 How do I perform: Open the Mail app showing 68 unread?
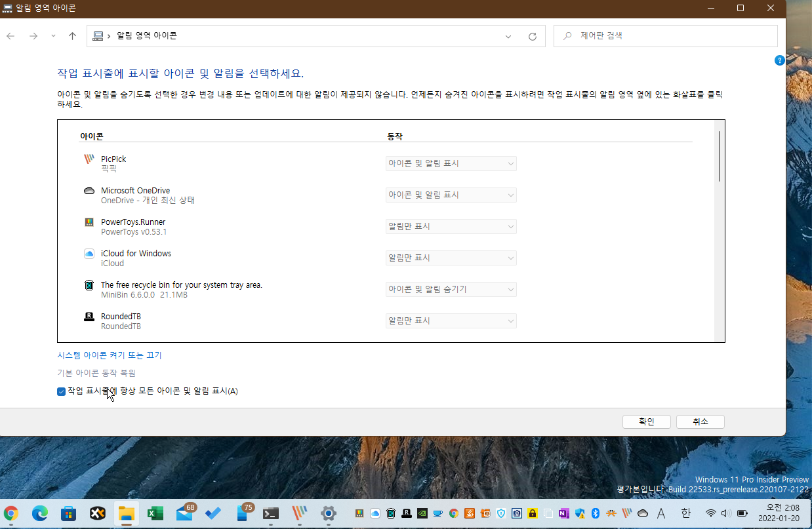(x=185, y=514)
